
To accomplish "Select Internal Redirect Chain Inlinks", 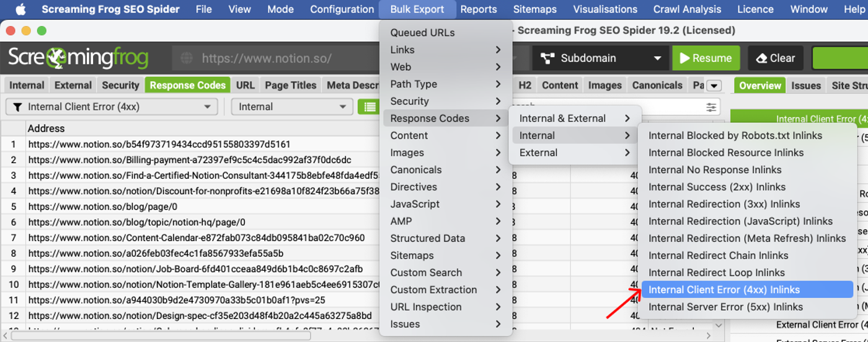I will (747, 255).
